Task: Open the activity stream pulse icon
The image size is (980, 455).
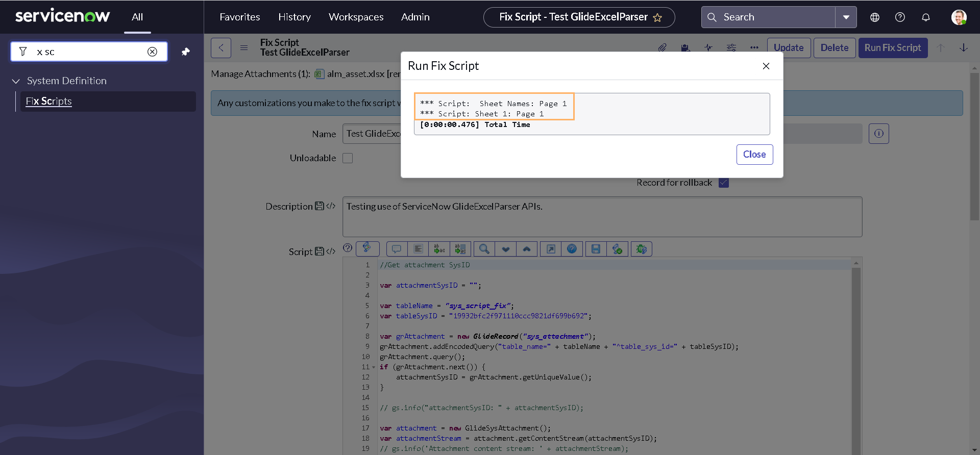Action: point(708,47)
